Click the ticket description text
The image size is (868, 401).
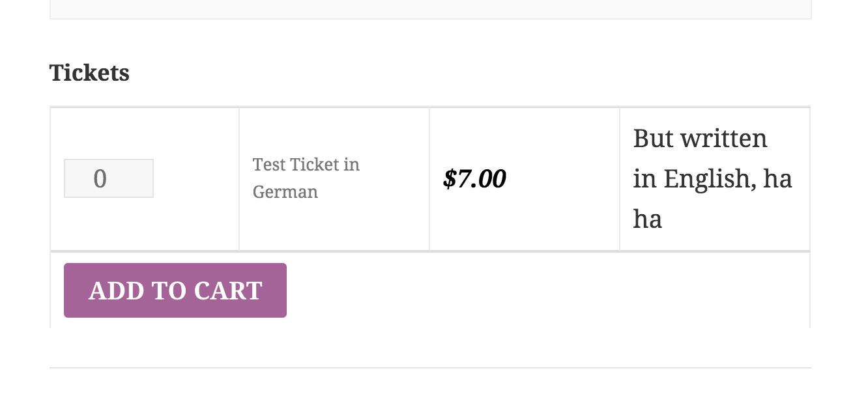point(712,178)
